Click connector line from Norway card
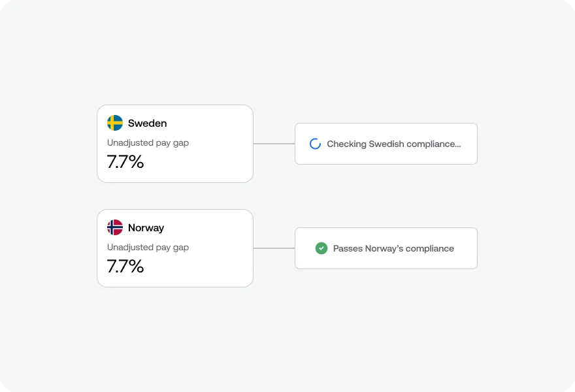 (x=274, y=248)
